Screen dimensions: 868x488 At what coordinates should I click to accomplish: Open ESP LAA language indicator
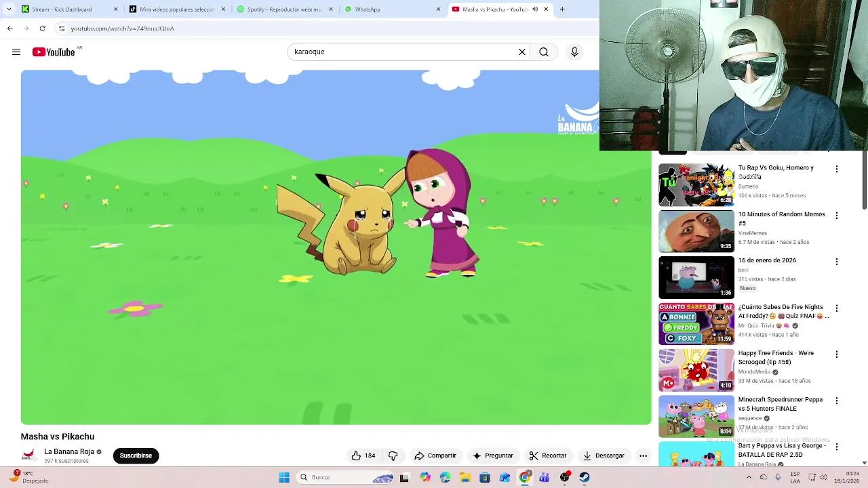click(x=795, y=477)
